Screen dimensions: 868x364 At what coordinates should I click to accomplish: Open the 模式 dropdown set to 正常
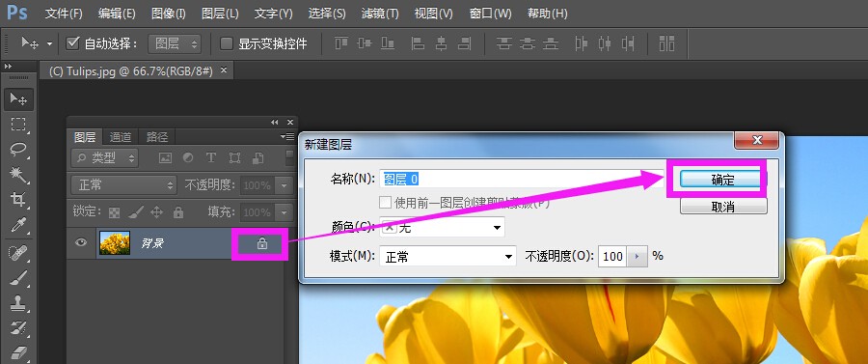(x=448, y=257)
